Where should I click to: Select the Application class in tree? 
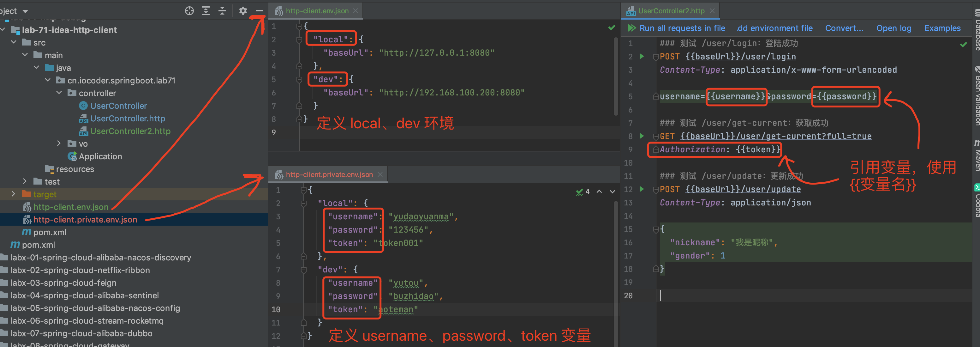point(100,156)
